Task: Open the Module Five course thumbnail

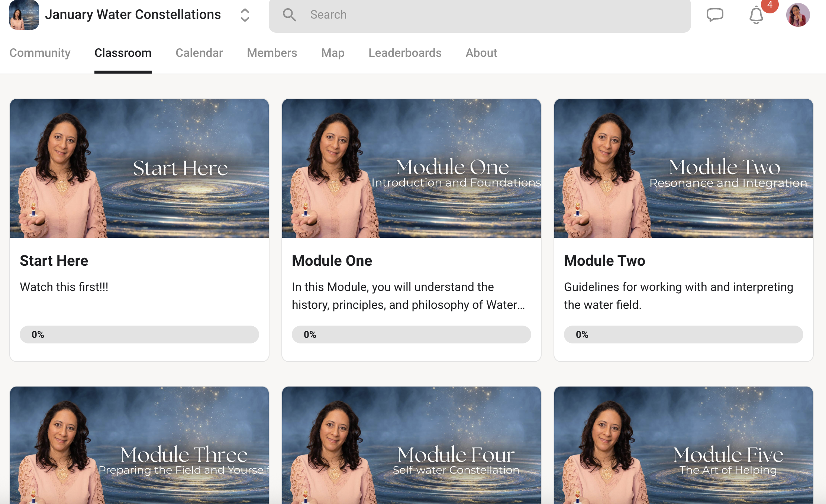Action: click(684, 446)
